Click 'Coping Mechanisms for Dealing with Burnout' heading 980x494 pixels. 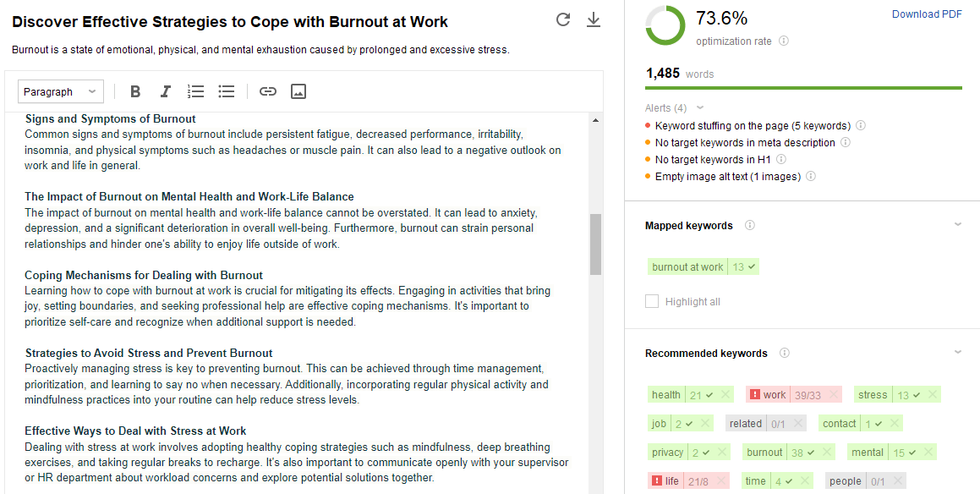point(144,275)
